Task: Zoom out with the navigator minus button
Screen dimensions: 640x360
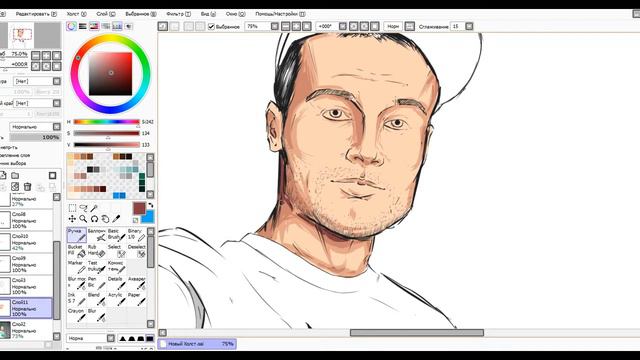Action: point(36,55)
